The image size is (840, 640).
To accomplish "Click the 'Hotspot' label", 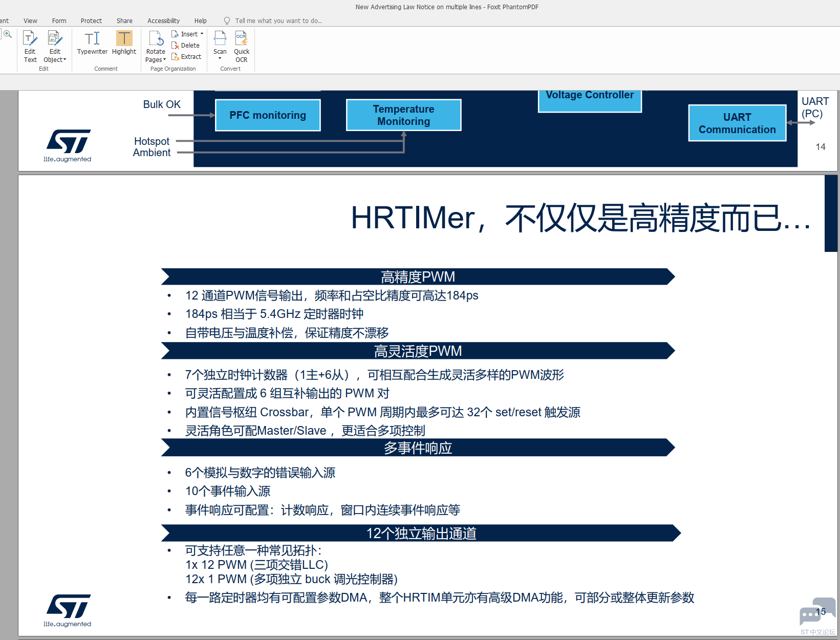I will (152, 141).
